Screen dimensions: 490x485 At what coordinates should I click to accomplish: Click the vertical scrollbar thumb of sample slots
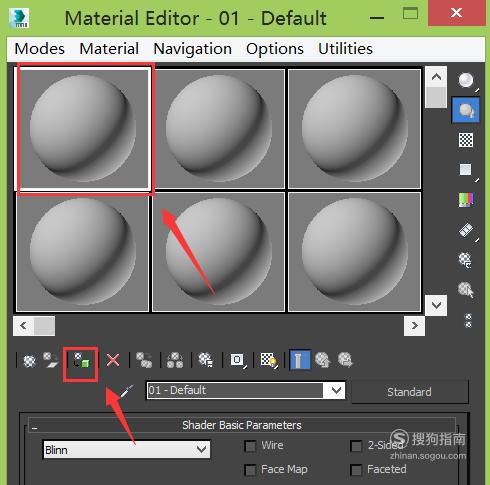pos(436,97)
